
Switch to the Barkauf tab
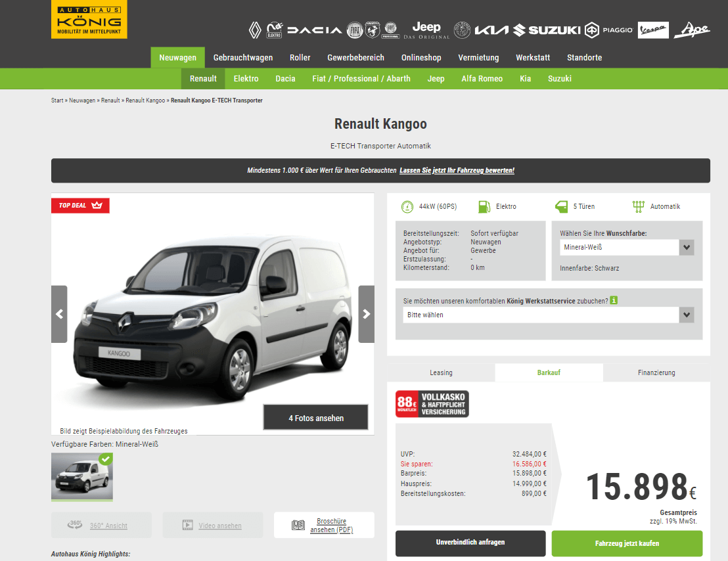click(x=549, y=372)
